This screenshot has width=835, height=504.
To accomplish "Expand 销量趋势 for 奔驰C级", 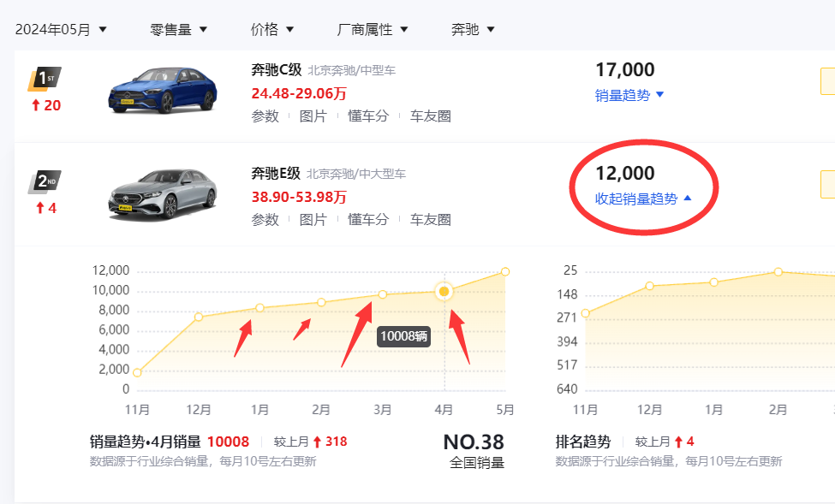I will click(629, 95).
